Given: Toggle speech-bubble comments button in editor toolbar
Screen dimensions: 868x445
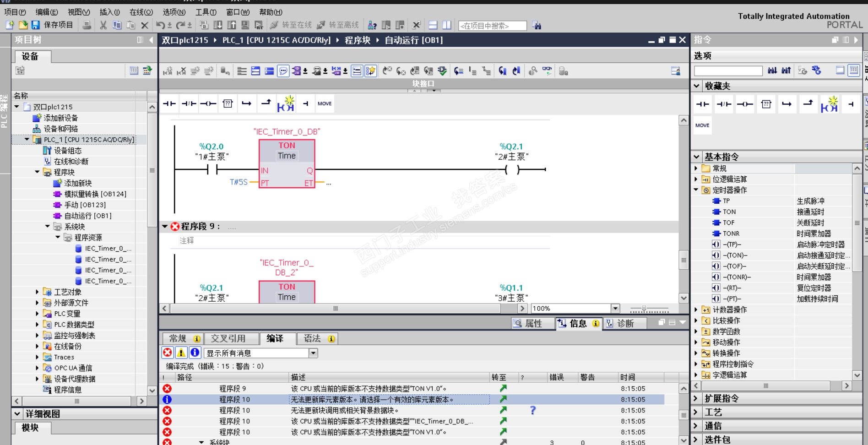Looking at the screenshot, I should 283,71.
